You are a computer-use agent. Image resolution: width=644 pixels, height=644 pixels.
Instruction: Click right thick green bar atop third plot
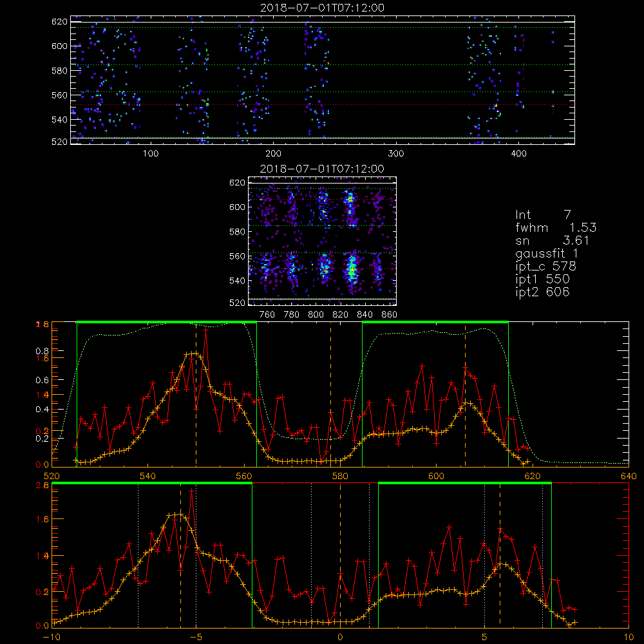pos(435,323)
